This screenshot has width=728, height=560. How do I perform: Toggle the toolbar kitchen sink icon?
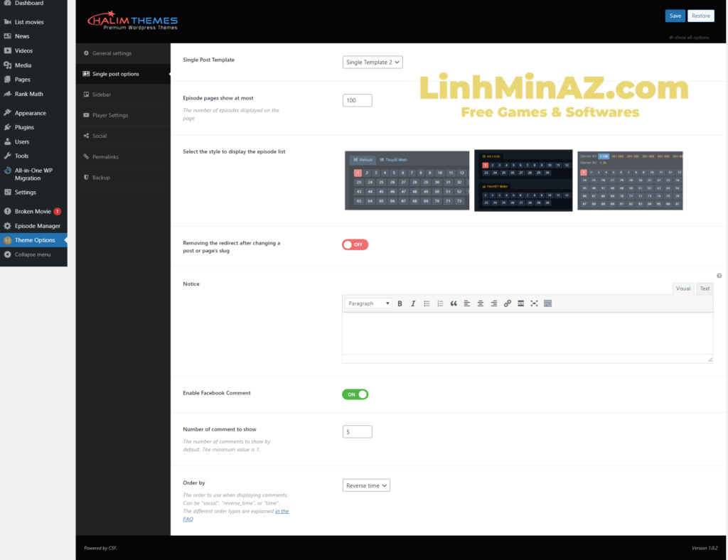[548, 303]
